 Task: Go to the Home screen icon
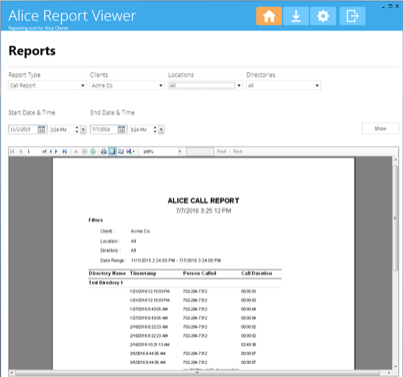[269, 16]
